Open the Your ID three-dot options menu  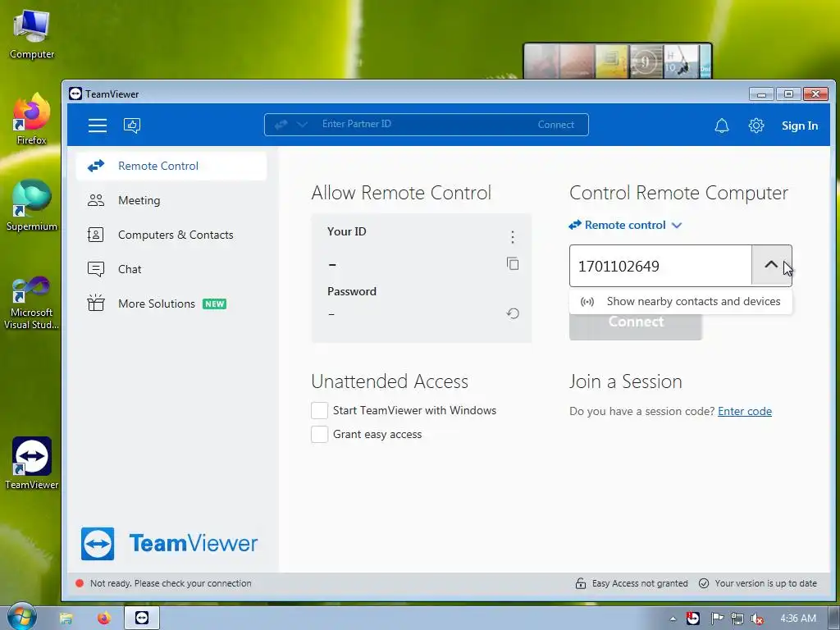pos(512,237)
